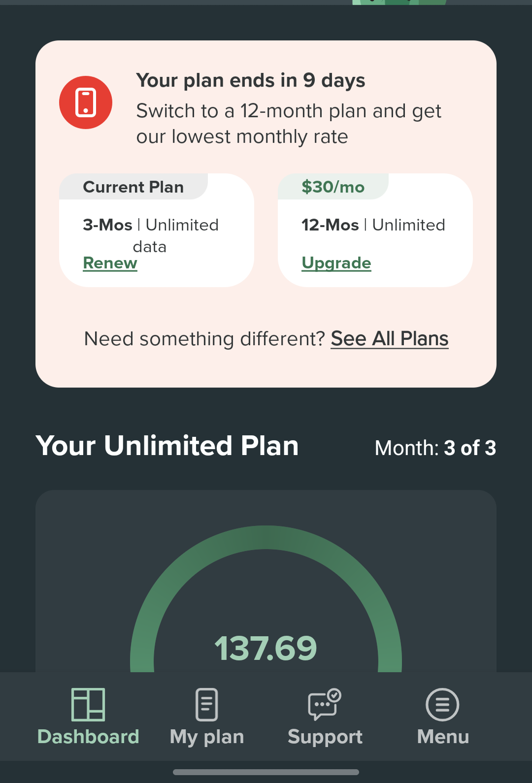Viewport: 532px width, 783px height.
Task: Tap the $30/mo price badge
Action: tap(333, 187)
